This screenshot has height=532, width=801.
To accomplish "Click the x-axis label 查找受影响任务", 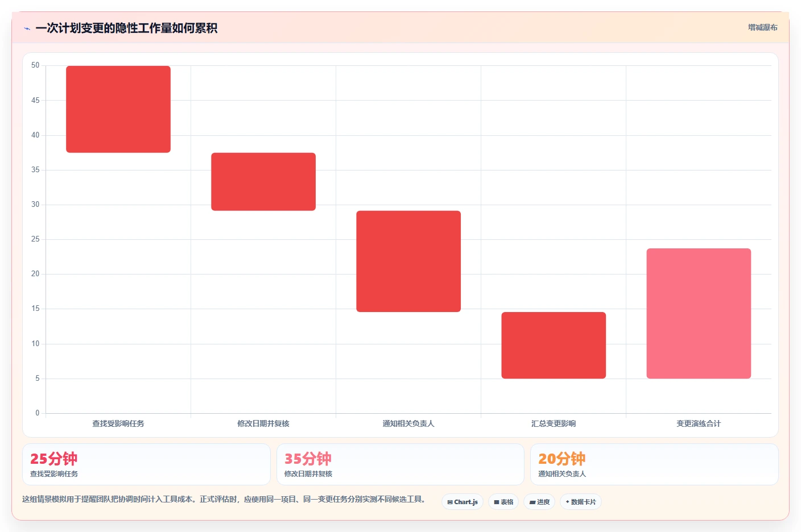I will [x=118, y=423].
